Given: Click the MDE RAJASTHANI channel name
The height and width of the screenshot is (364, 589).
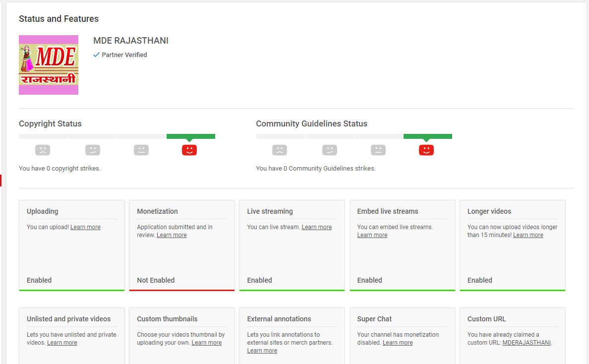Looking at the screenshot, I should [131, 41].
